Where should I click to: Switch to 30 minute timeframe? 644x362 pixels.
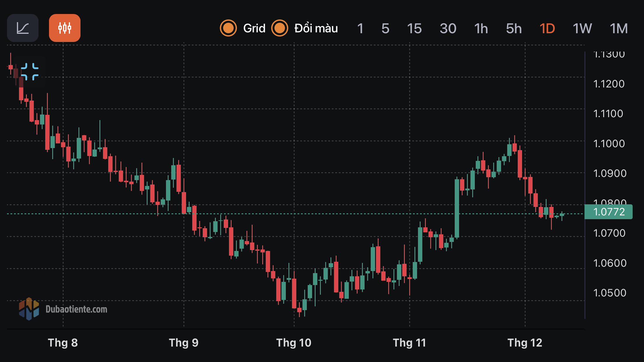click(x=448, y=29)
